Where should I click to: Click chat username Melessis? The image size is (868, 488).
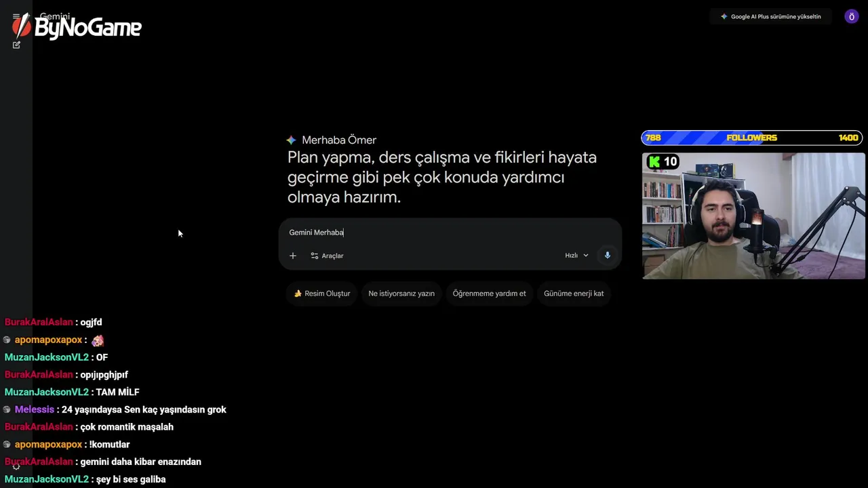35,409
